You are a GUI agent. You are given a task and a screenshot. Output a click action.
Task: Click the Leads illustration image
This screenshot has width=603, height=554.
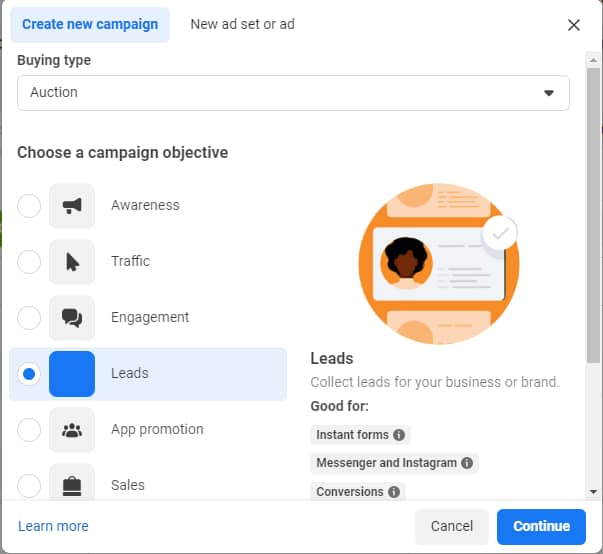pyautogui.click(x=439, y=264)
